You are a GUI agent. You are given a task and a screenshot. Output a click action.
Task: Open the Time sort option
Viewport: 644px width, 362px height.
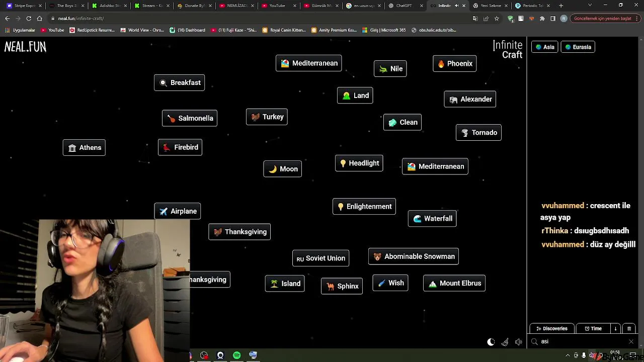[x=593, y=328]
